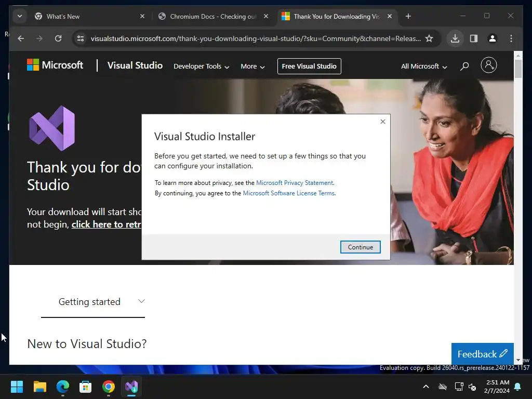Close the Visual Studio Installer dialog
The image size is (532, 399).
[383, 122]
